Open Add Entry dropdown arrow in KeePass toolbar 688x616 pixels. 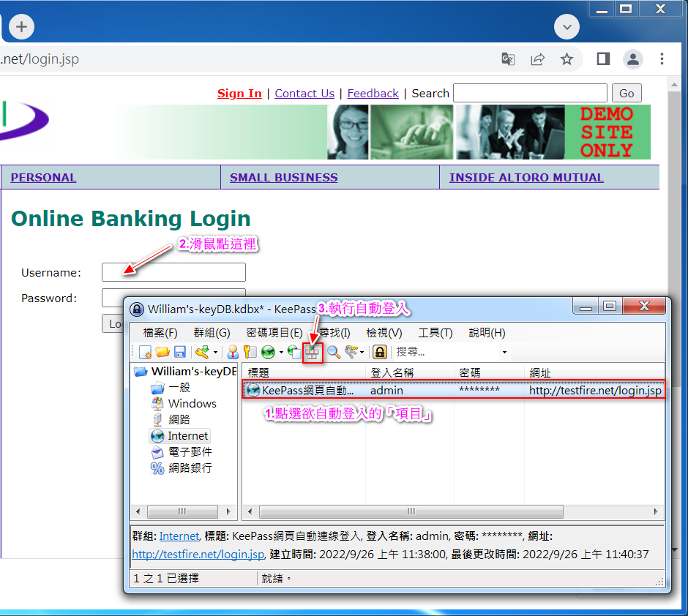(x=215, y=353)
